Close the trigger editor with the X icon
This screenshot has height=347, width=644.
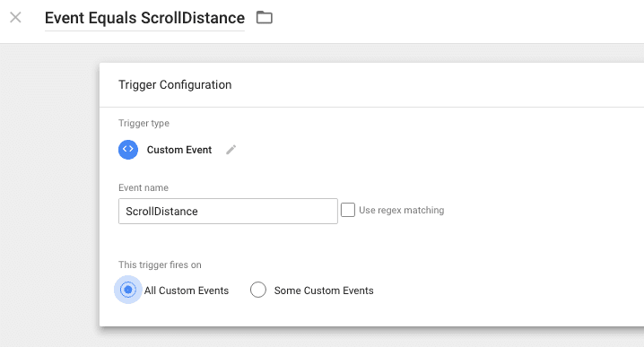click(15, 17)
